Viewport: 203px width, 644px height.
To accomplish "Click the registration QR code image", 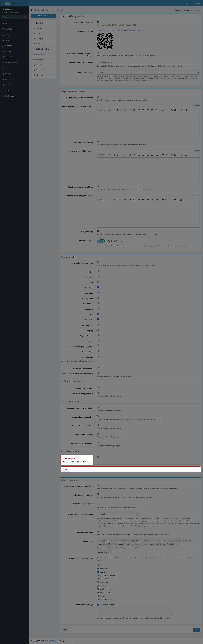I will [105, 41].
